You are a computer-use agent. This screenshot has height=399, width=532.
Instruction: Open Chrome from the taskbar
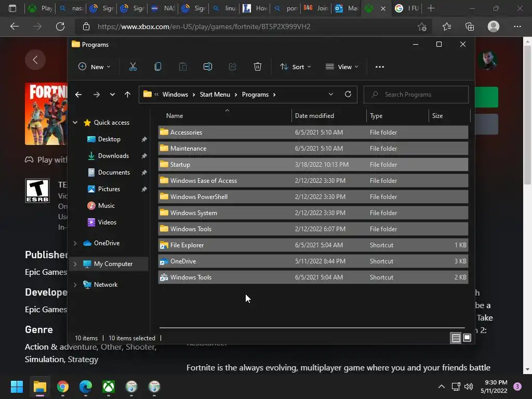click(x=63, y=387)
